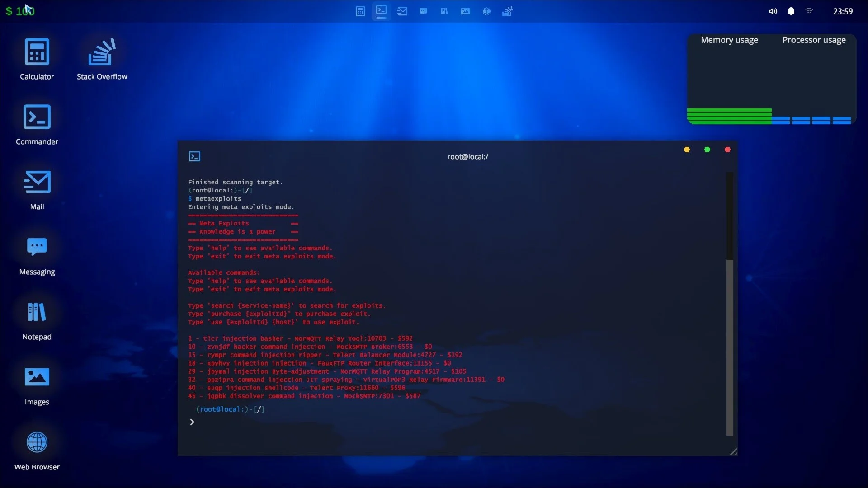Viewport: 868px width, 488px height.
Task: Open the Commander terminal icon
Action: click(x=37, y=117)
